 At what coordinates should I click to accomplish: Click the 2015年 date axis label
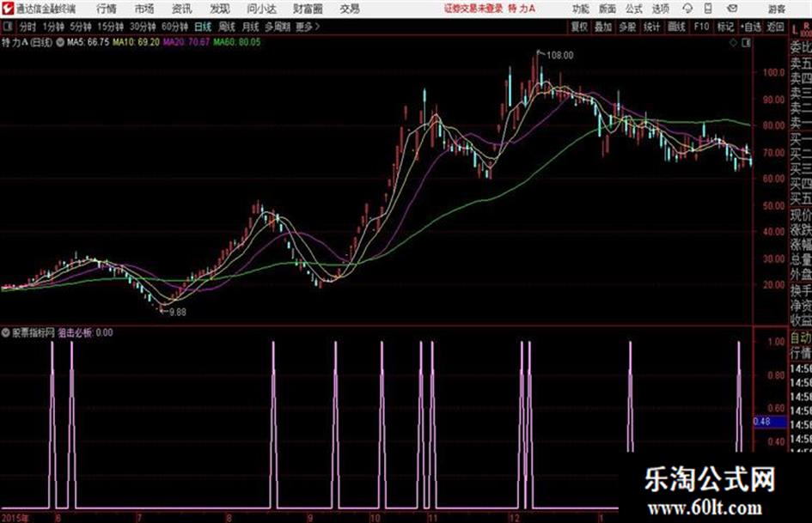pos(15,518)
